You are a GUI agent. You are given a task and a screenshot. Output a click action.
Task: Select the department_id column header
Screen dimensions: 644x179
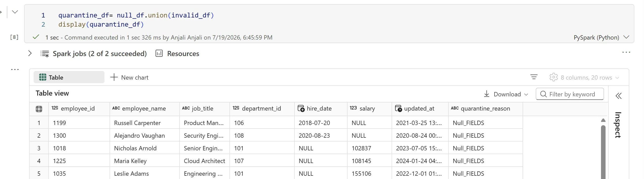pyautogui.click(x=262, y=109)
